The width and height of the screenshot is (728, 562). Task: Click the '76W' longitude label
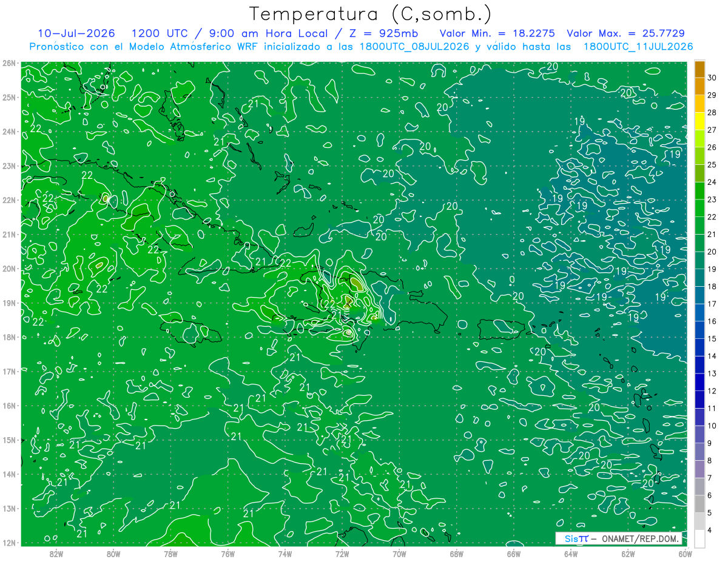pyautogui.click(x=227, y=554)
